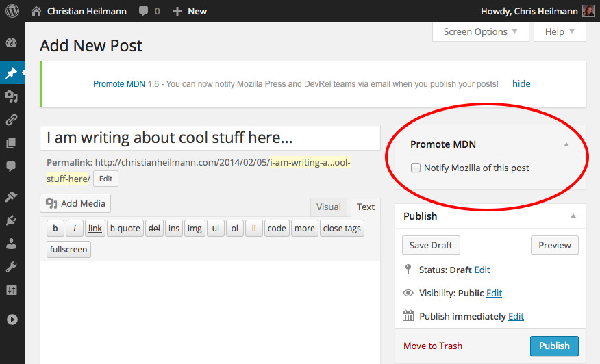This screenshot has width=600, height=364.
Task: Insert a blockquote with b-quote
Action: (x=125, y=229)
